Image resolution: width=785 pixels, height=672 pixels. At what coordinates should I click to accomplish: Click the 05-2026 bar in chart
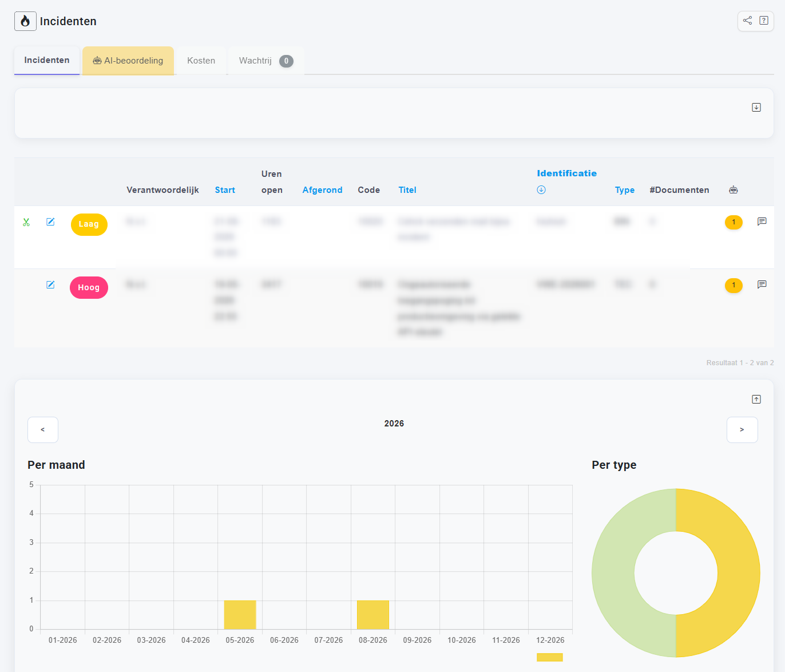pyautogui.click(x=240, y=615)
